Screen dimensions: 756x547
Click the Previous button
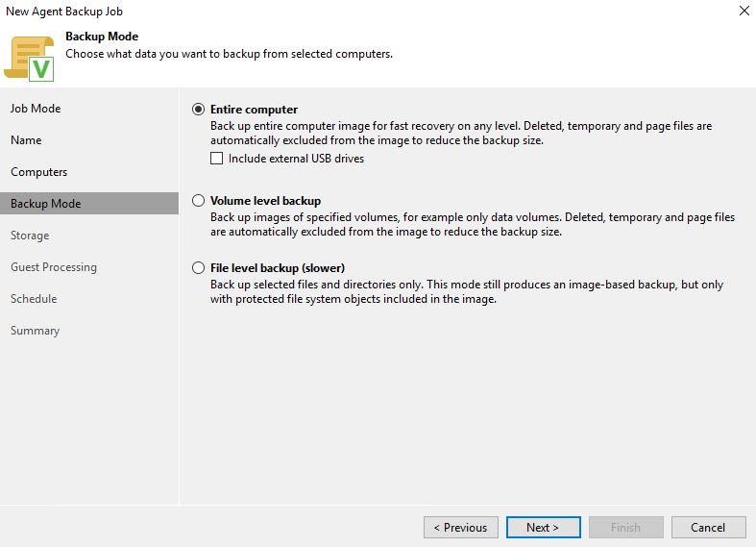point(461,527)
